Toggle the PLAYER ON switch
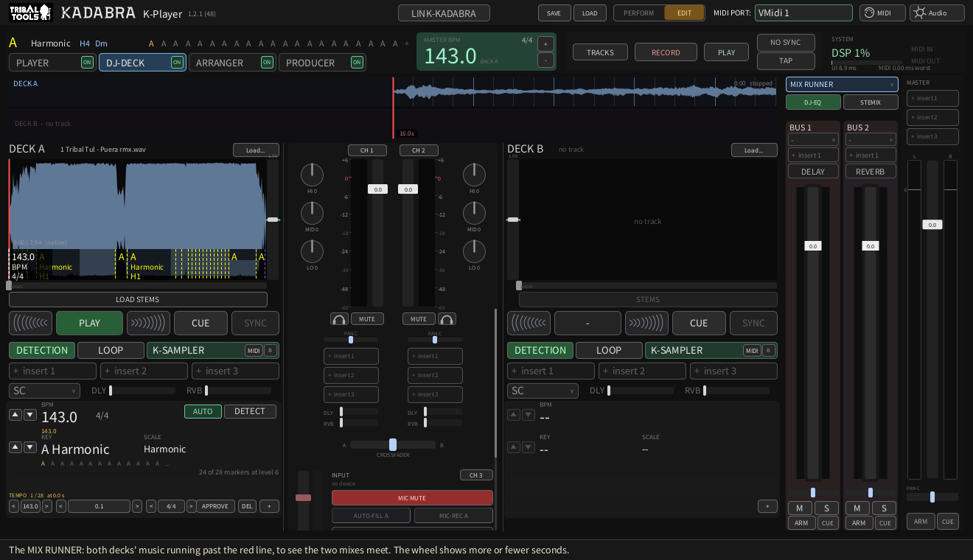973x560 pixels. pyautogui.click(x=87, y=63)
